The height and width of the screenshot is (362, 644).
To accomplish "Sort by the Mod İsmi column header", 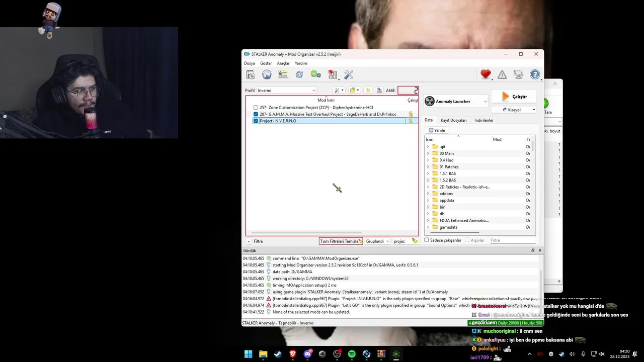I will pyautogui.click(x=326, y=100).
